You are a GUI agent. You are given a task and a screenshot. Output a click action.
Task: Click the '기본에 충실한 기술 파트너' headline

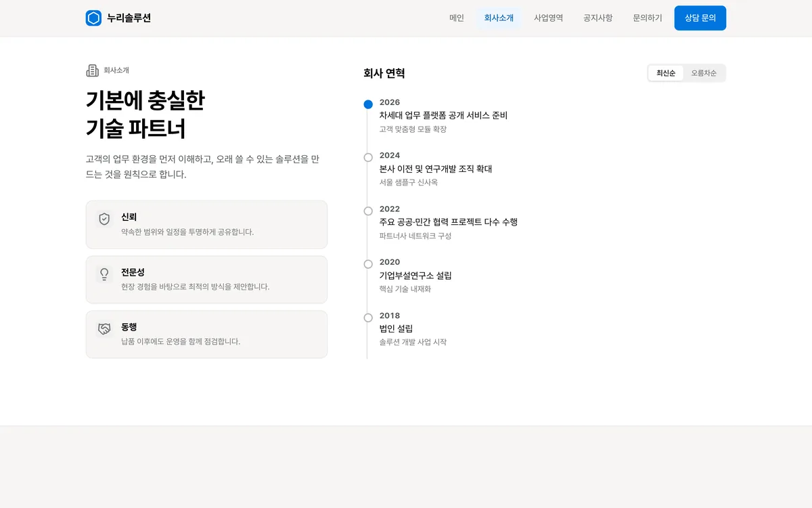[145, 114]
